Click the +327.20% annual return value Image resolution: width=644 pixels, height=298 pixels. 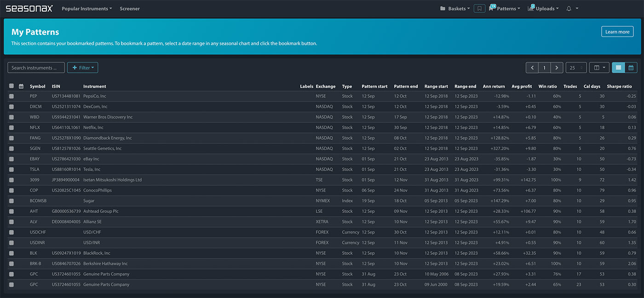500,149
